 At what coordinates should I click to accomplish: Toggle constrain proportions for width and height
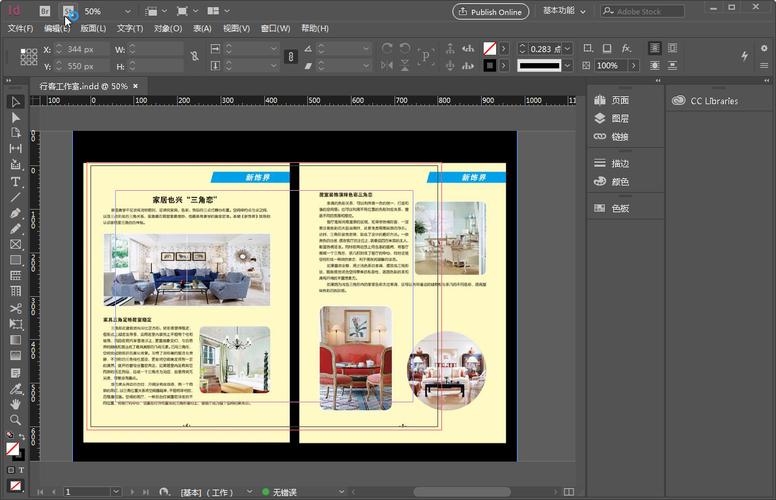pos(194,56)
